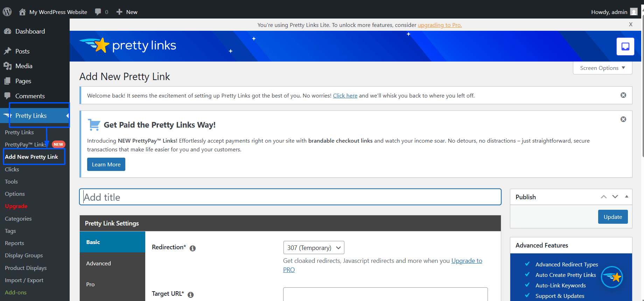
Task: Click the shopping cart promo icon
Action: click(x=94, y=124)
